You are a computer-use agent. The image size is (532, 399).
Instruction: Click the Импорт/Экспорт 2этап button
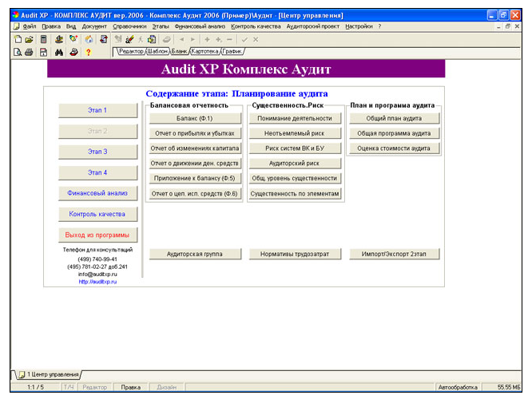(x=395, y=254)
